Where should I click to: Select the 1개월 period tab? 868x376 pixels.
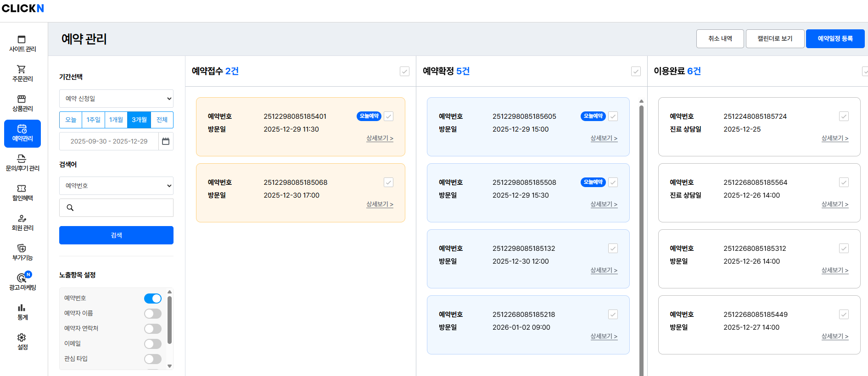click(x=116, y=120)
